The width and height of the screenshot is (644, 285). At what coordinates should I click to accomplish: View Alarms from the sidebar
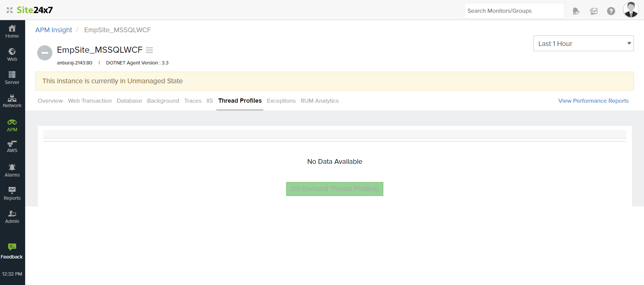[x=12, y=171]
